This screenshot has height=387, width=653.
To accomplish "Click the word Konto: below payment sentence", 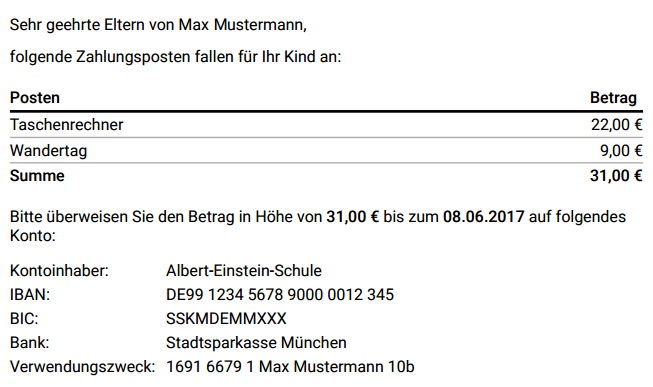I will tap(32, 236).
